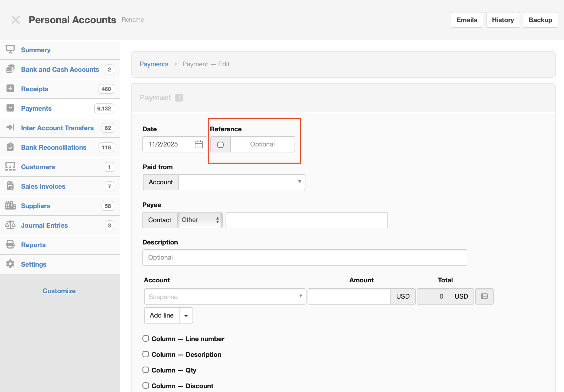Click the Payment help question mark icon

click(179, 98)
